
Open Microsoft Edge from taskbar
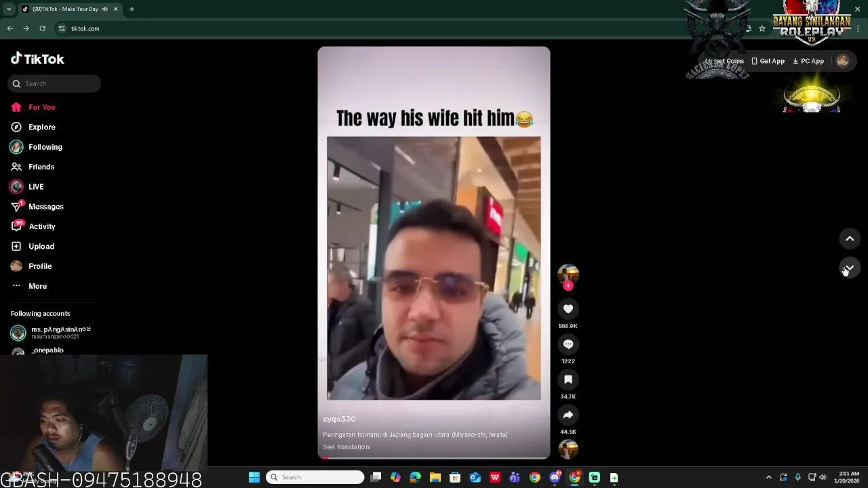(415, 477)
